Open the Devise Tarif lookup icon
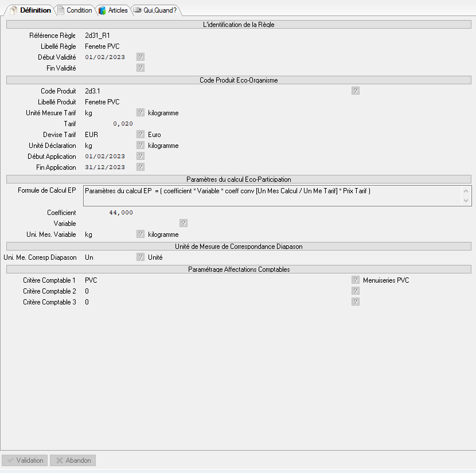The height and width of the screenshot is (473, 476). (x=141, y=135)
